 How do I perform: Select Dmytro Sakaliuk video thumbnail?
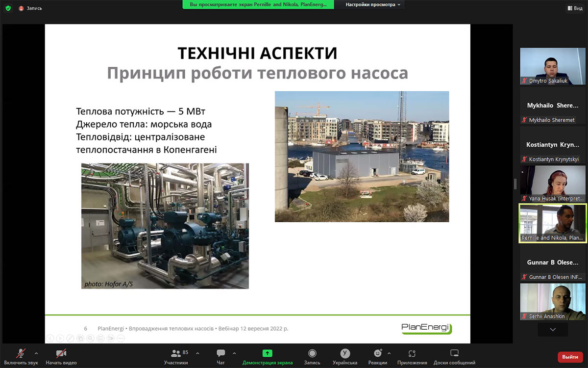click(553, 66)
